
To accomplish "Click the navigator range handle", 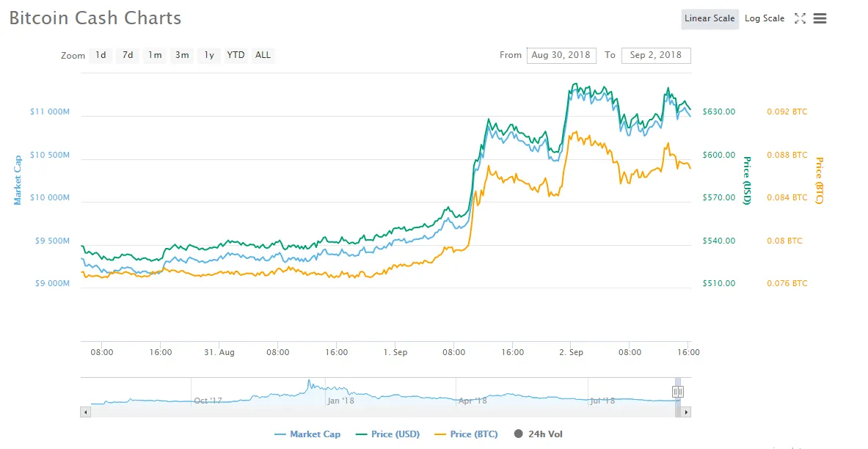I will (677, 392).
